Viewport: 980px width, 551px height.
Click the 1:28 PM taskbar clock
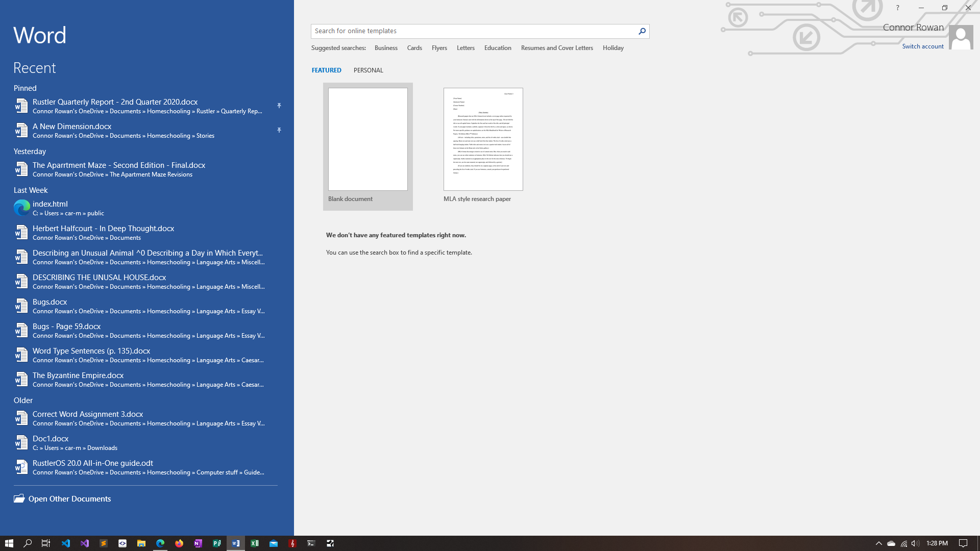click(x=937, y=543)
